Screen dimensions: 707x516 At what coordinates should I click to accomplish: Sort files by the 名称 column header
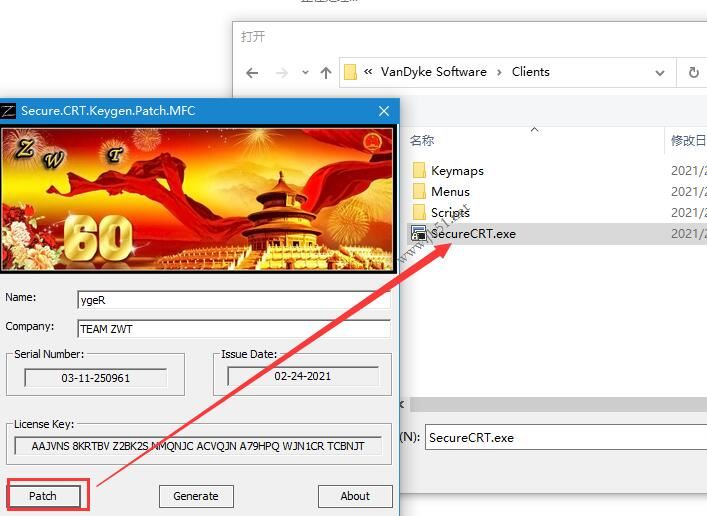coord(422,141)
